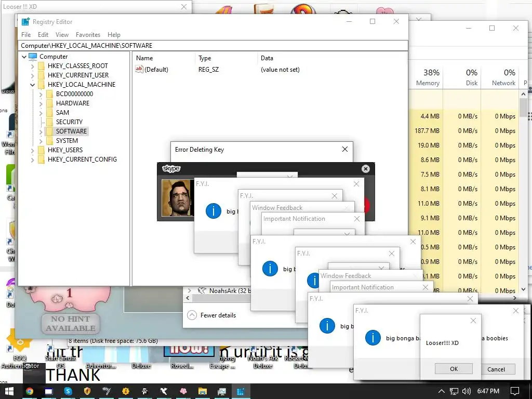Collapse the HKEY_LOCAL_MACHINE node
Image resolution: width=532 pixels, height=399 pixels.
(x=33, y=85)
